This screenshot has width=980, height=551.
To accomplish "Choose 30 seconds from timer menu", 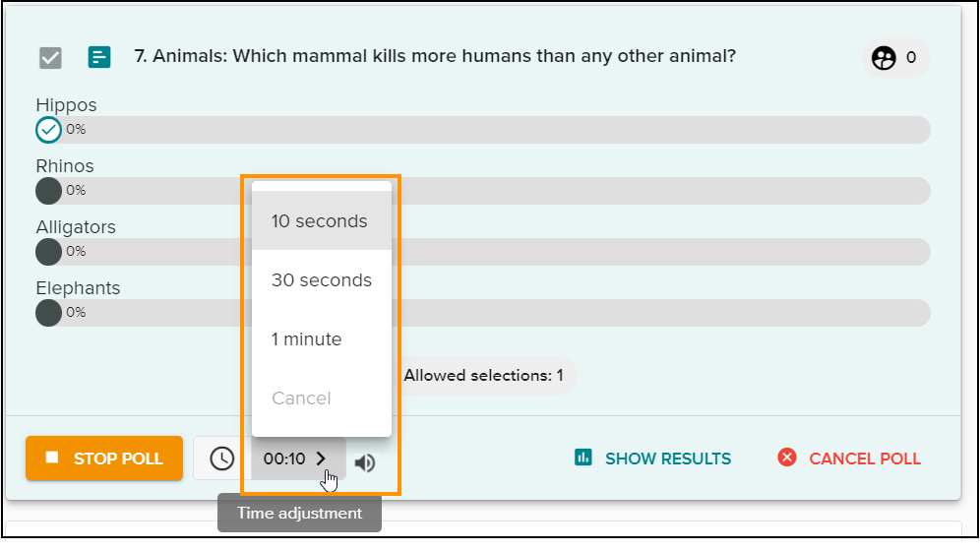I will pos(321,279).
